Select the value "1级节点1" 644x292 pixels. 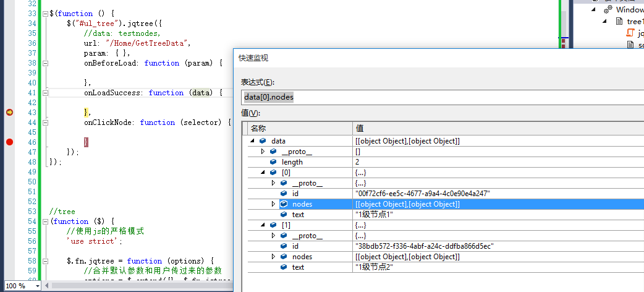click(374, 215)
